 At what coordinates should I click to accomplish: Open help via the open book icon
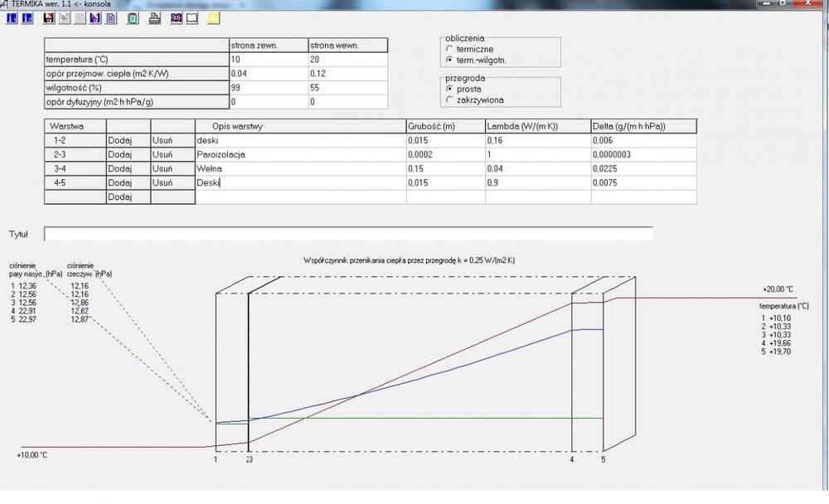(x=191, y=17)
